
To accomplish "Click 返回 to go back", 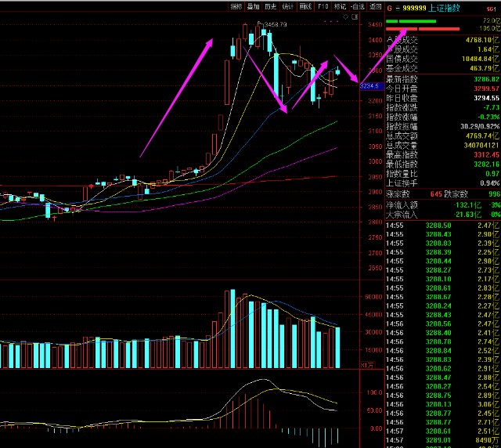I will click(x=375, y=6).
